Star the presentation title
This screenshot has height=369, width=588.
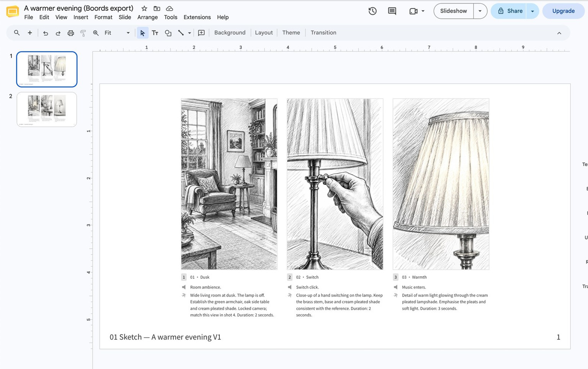144,8
